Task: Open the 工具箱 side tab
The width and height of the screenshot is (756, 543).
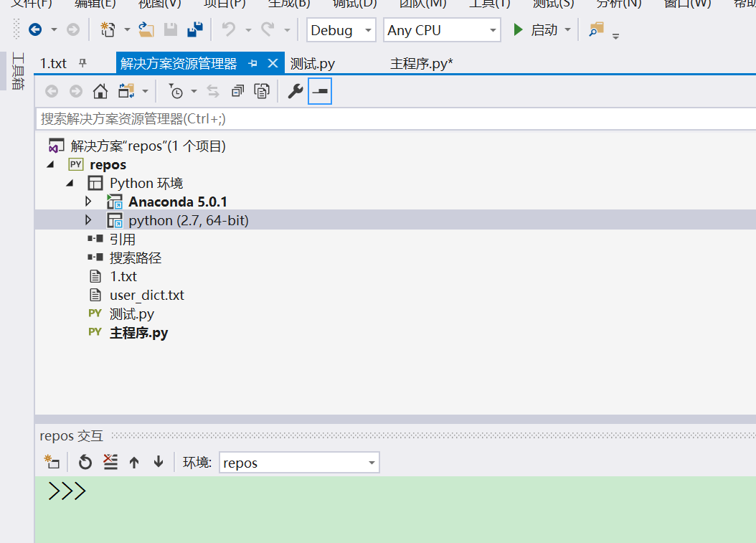Action: pos(17,71)
